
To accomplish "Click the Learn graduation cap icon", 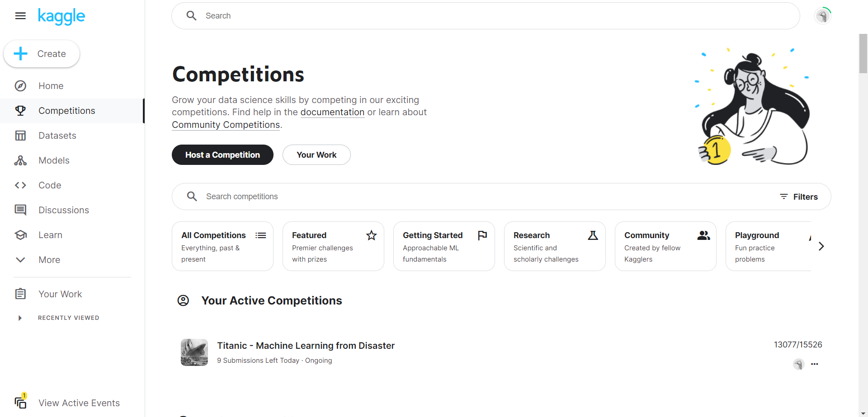I will pos(20,235).
